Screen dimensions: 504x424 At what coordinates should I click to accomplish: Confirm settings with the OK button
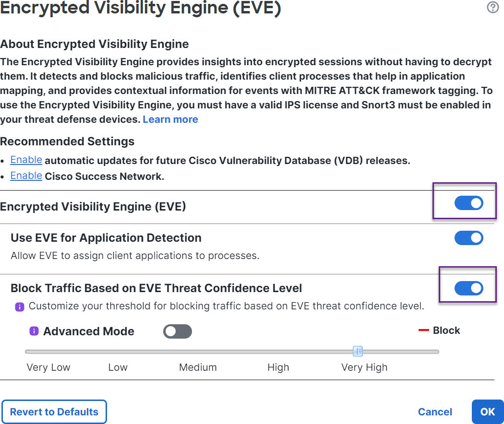click(487, 412)
